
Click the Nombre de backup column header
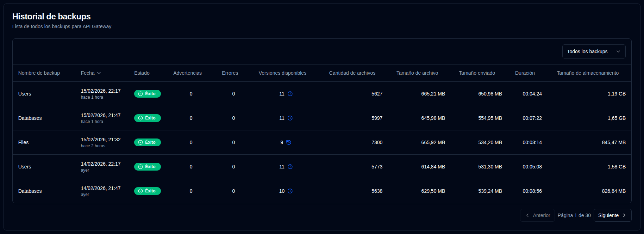click(x=39, y=73)
